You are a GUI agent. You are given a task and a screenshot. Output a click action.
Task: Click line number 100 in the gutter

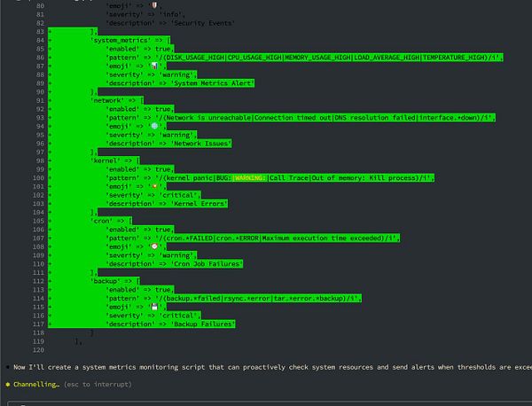(x=38, y=178)
